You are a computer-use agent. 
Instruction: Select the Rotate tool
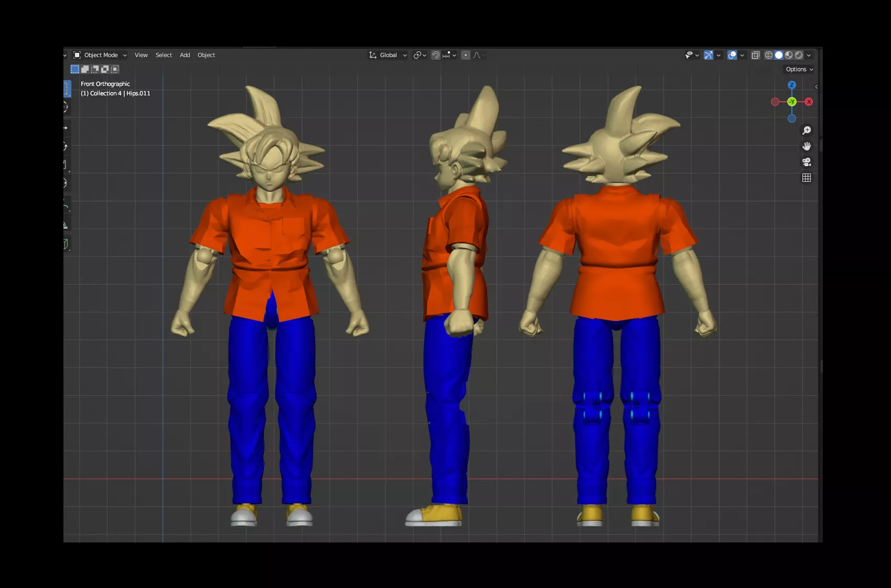point(66,147)
